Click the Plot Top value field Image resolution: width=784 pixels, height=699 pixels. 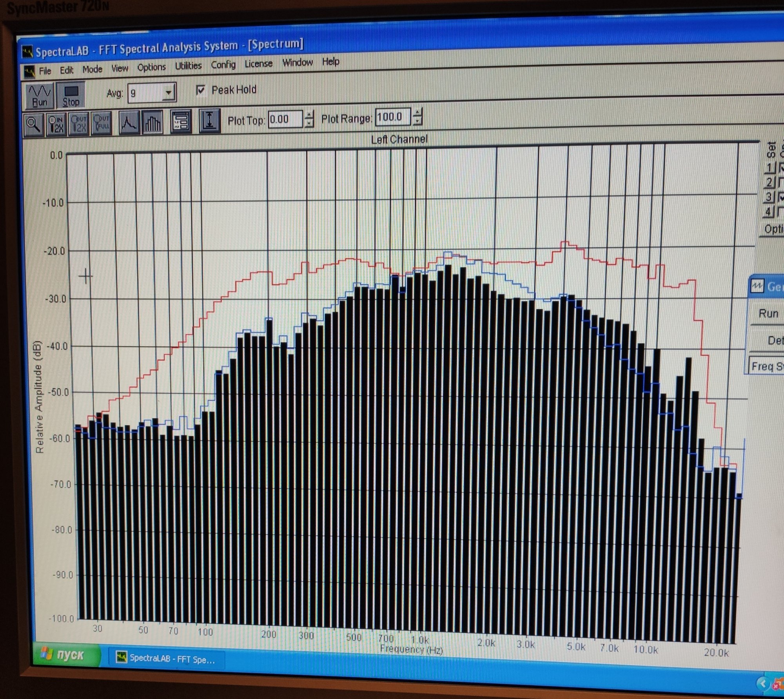pos(286,120)
